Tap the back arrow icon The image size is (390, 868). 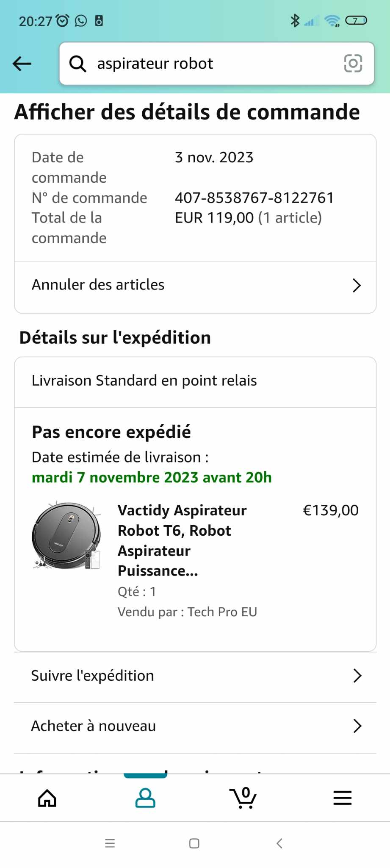(x=22, y=64)
